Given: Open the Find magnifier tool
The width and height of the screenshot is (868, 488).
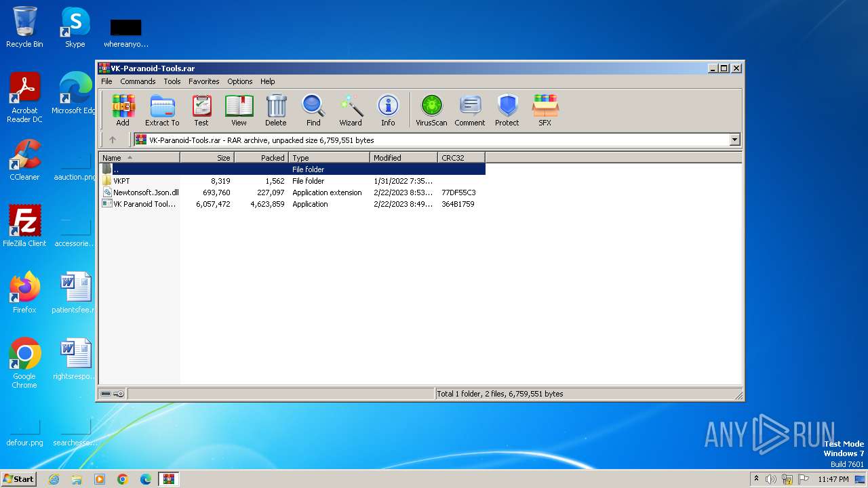Looking at the screenshot, I should point(313,110).
